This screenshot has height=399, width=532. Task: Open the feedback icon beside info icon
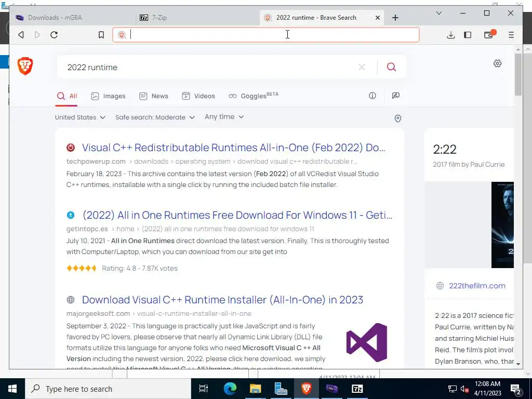395,96
